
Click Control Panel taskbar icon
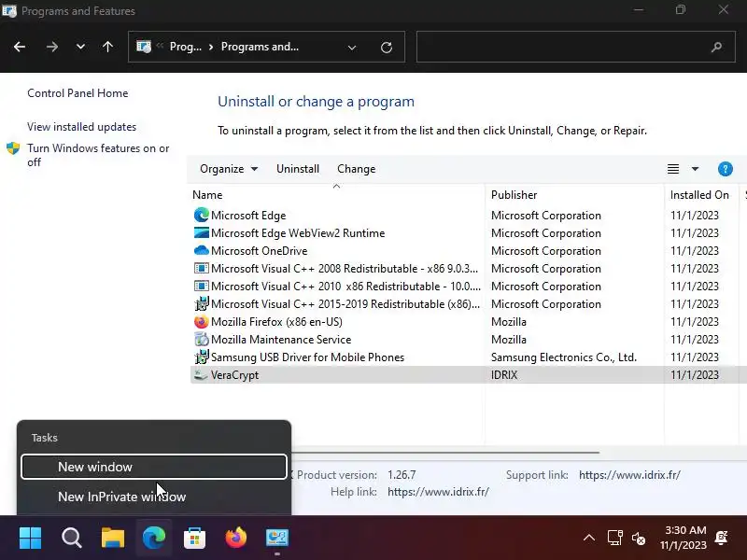click(x=276, y=539)
